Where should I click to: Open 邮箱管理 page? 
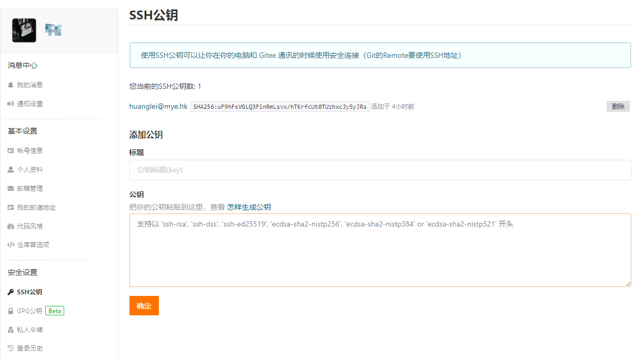(x=30, y=188)
